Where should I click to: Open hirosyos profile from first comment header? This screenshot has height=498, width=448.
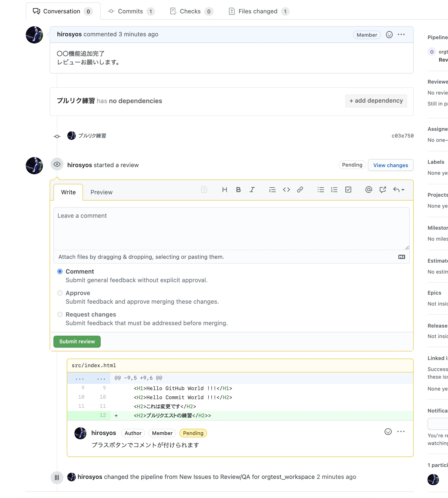pos(69,34)
